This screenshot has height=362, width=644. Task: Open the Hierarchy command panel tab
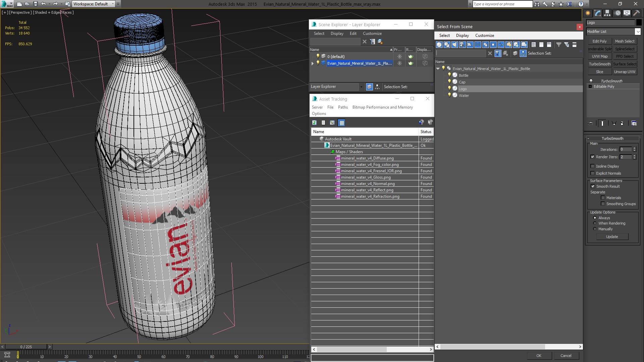click(x=607, y=13)
